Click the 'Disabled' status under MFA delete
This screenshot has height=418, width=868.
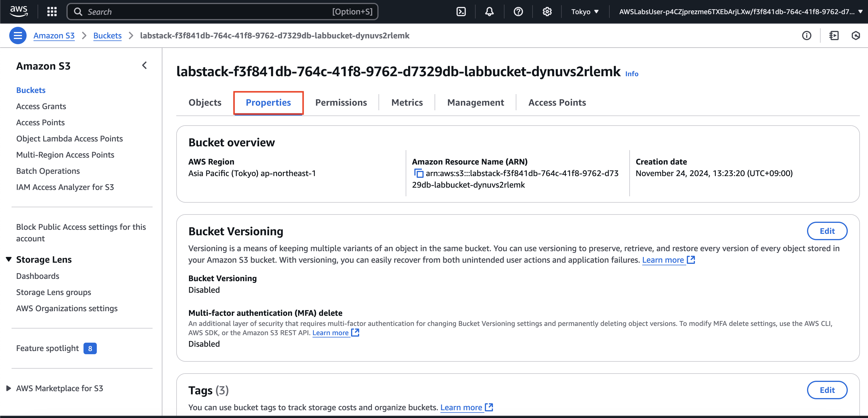pyautogui.click(x=204, y=344)
